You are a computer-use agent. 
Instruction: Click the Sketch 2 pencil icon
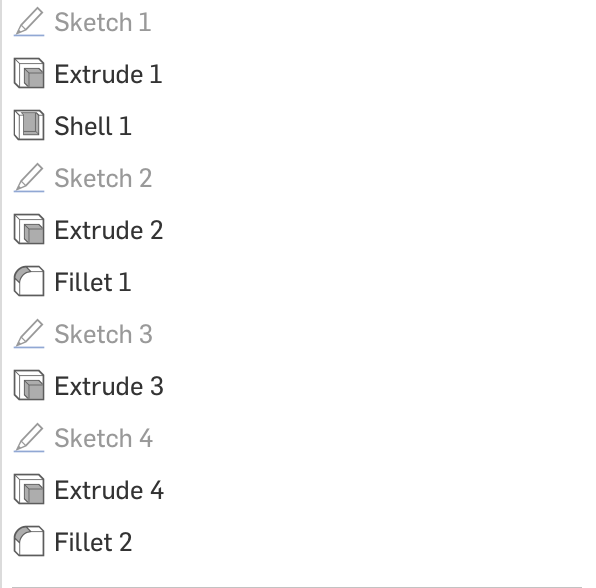point(29,178)
